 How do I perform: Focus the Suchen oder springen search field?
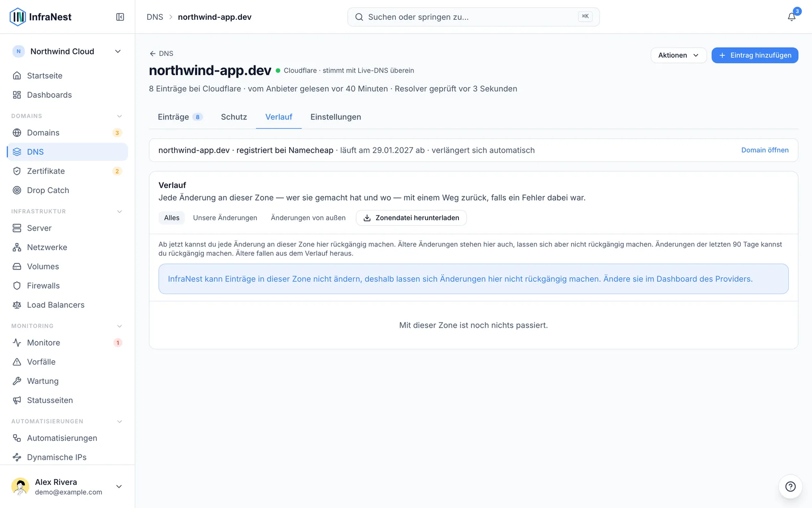pos(473,17)
